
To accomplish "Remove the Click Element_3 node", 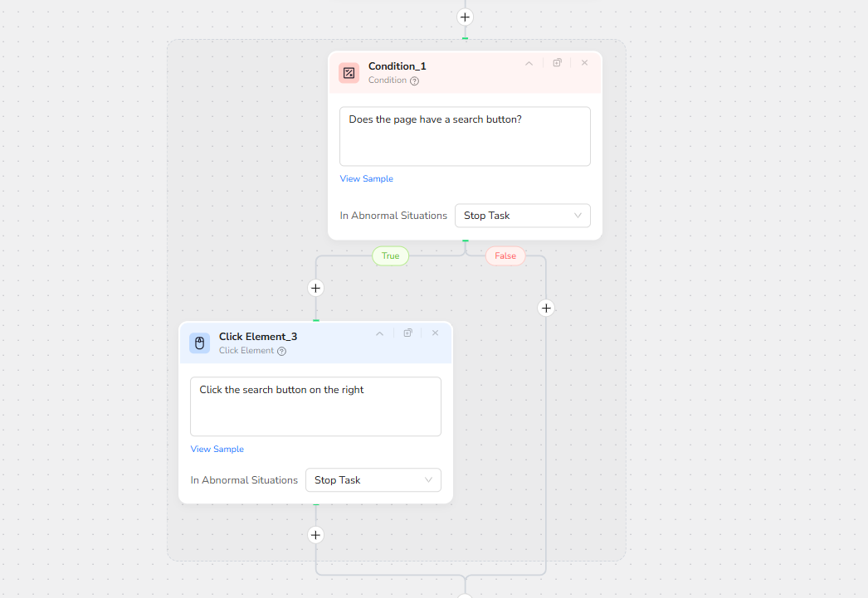I will tap(435, 333).
